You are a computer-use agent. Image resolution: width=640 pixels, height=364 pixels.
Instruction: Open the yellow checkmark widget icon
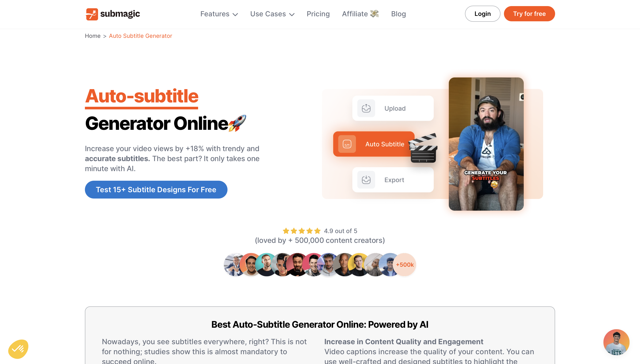tap(18, 349)
